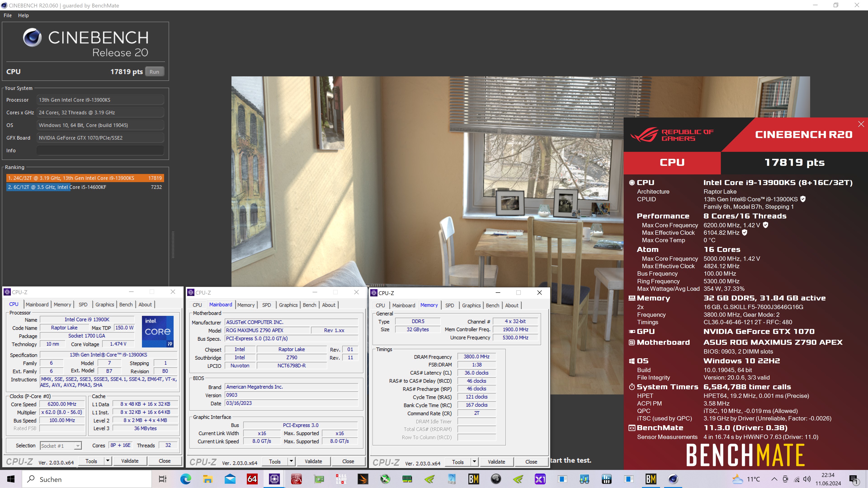The height and width of the screenshot is (488, 868).
Task: Click the Task View taskbar icon
Action: [x=163, y=479]
